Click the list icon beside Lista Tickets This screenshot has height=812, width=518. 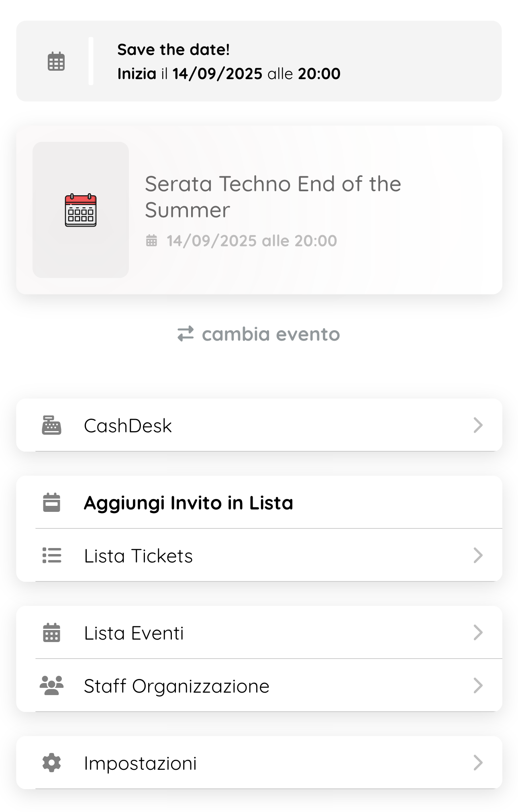(x=52, y=556)
